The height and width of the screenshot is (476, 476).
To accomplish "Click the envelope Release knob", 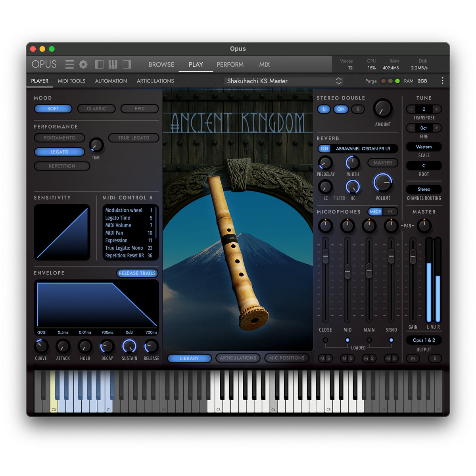I will (x=151, y=346).
